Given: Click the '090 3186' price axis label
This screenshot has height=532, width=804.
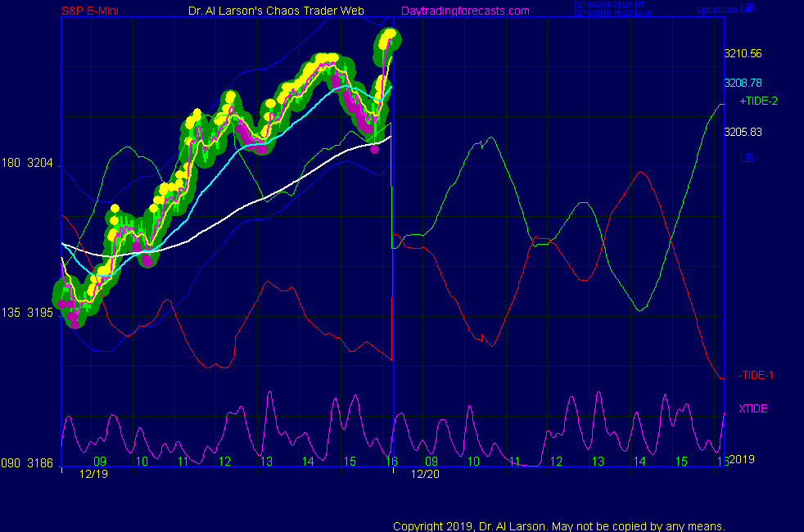Looking at the screenshot, I should 27,463.
